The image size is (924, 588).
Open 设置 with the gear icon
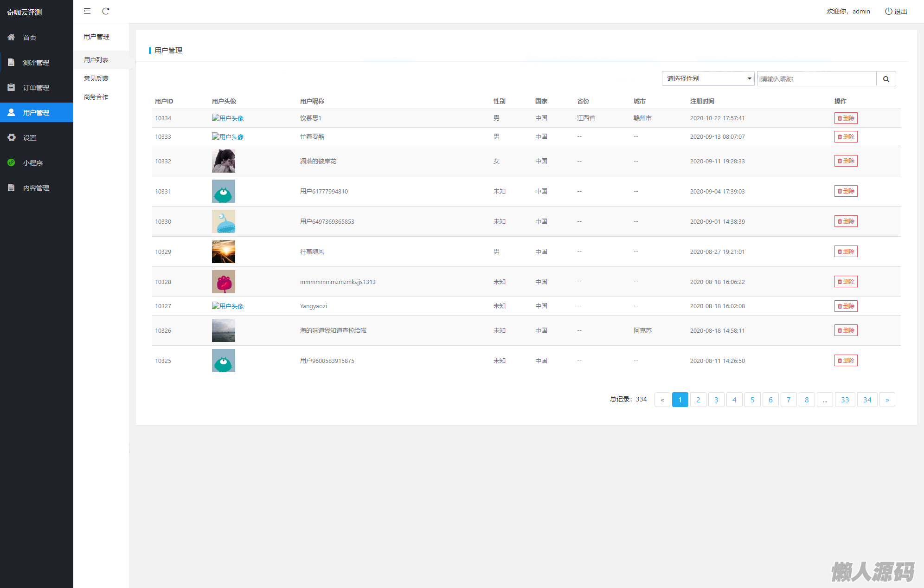[12, 137]
